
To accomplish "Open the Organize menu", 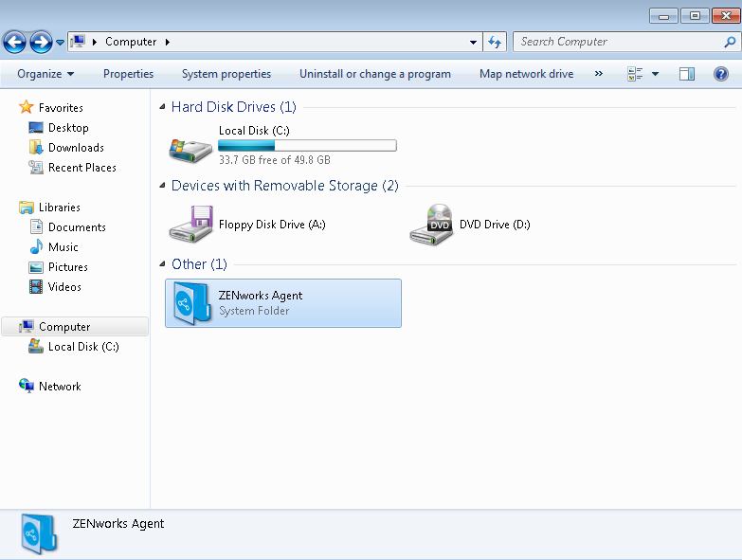I will click(x=45, y=74).
